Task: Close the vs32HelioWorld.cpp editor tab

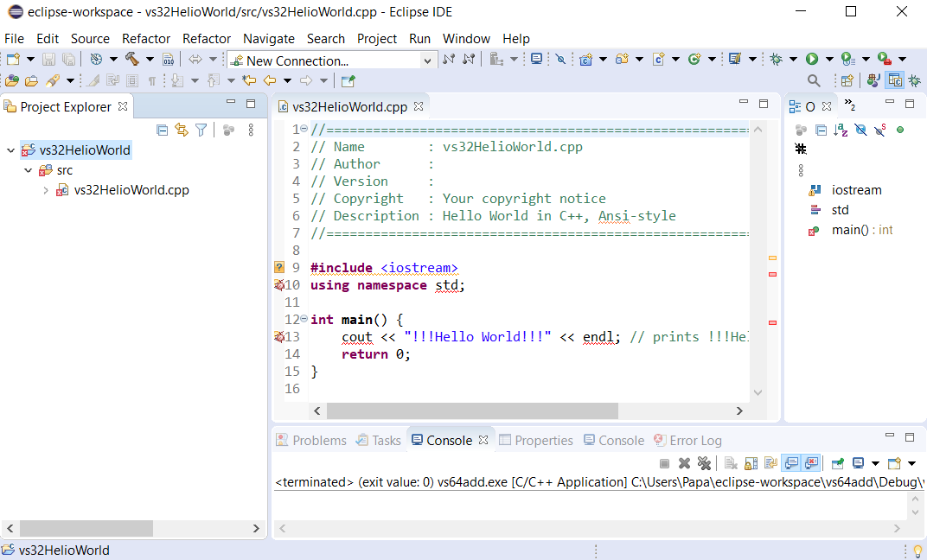Action: (419, 106)
